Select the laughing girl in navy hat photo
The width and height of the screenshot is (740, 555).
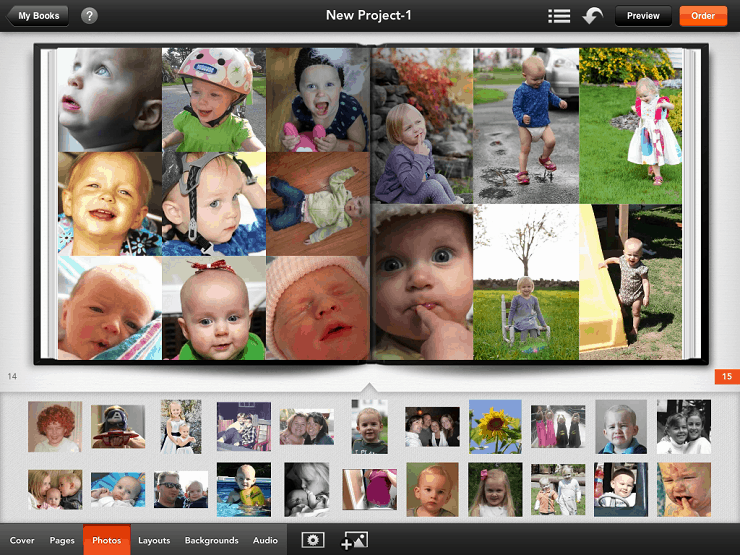click(x=318, y=100)
